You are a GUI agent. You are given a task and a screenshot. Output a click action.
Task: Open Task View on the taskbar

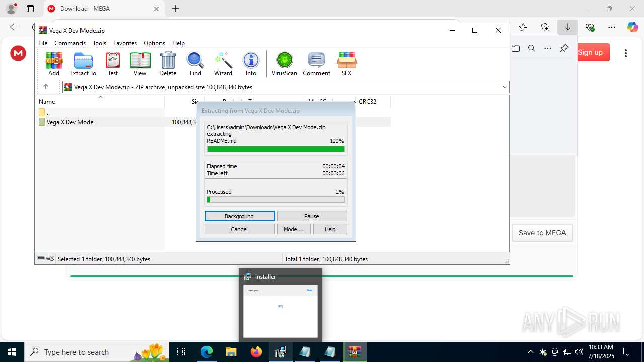pos(181,352)
